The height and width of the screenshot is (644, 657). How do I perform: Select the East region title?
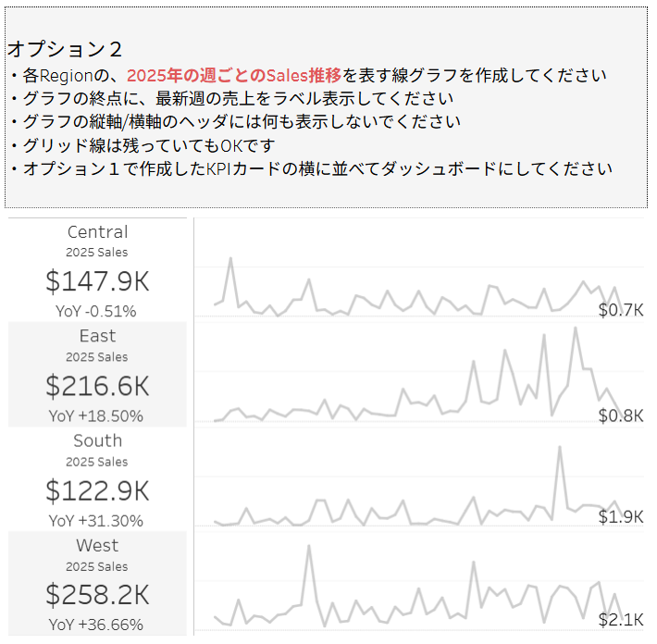[x=97, y=336]
